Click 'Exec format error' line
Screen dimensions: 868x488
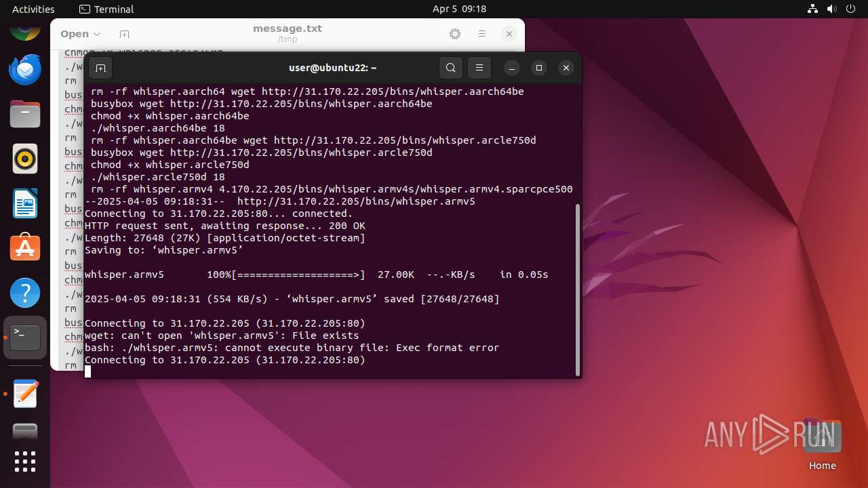click(292, 348)
